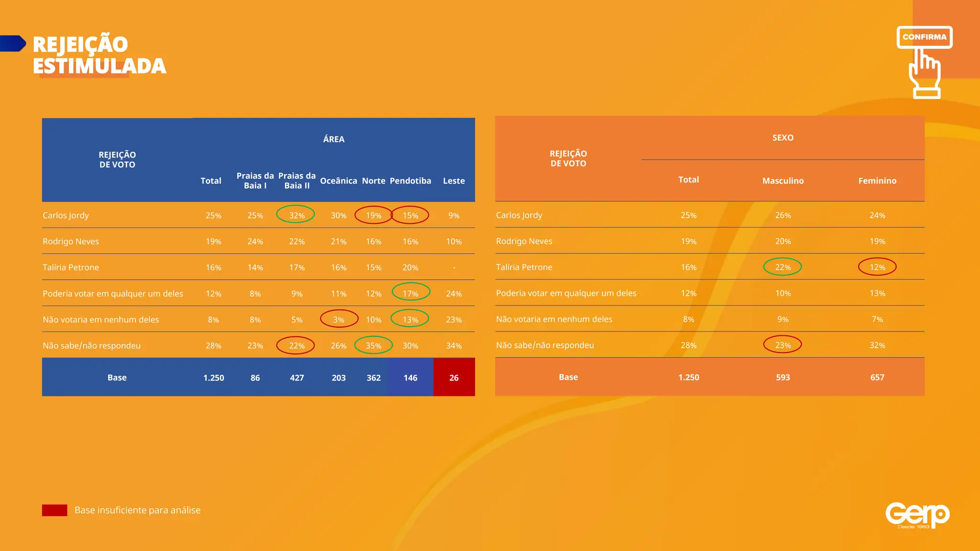Click the Masculino column header
980x551 pixels.
[782, 181]
